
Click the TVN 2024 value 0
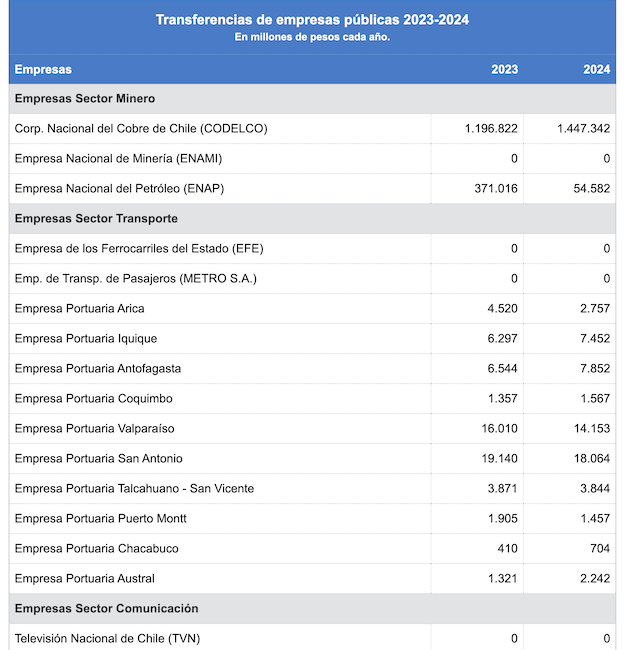[607, 639]
